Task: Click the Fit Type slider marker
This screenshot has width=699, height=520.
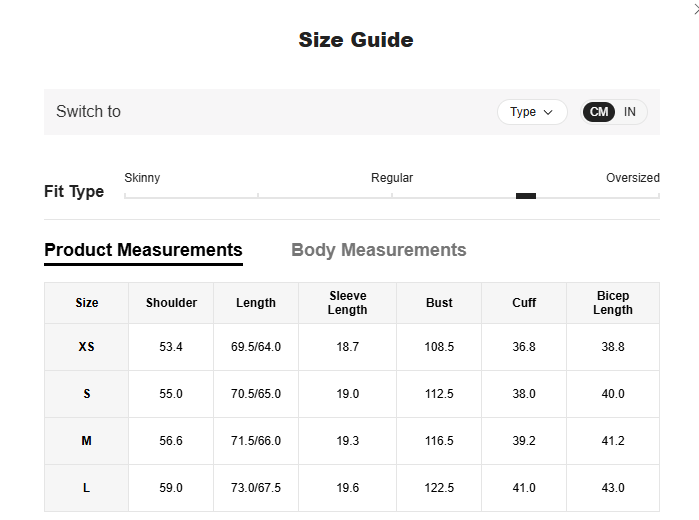Action: point(526,196)
